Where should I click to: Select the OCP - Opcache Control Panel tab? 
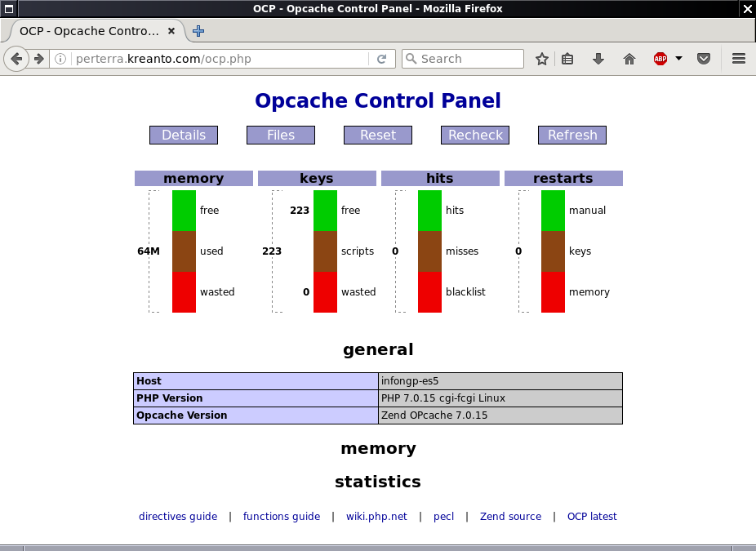(90, 31)
